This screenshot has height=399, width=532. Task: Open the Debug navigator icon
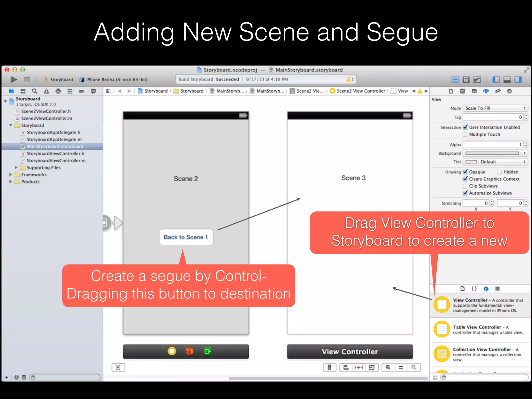coord(70,91)
